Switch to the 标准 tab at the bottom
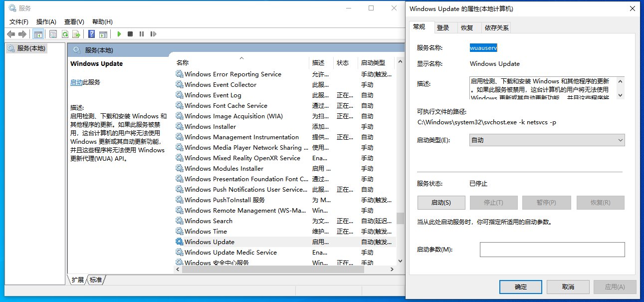644x302 pixels. coord(95,280)
